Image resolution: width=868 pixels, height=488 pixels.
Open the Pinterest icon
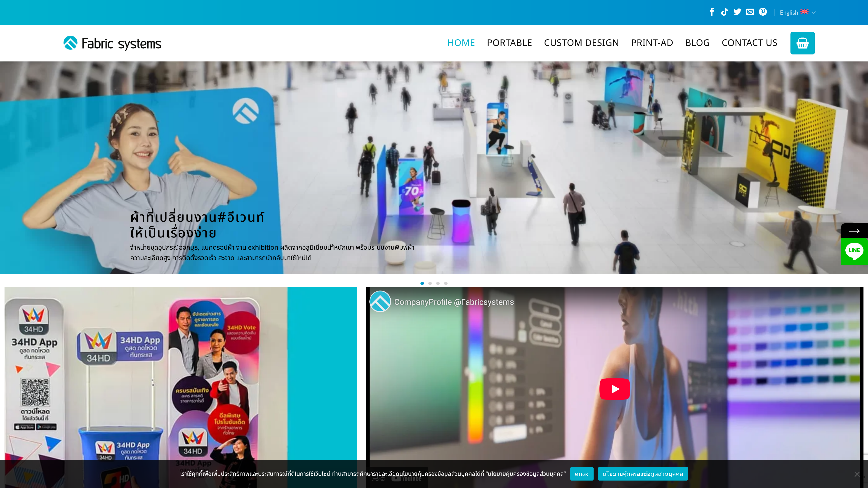point(763,12)
